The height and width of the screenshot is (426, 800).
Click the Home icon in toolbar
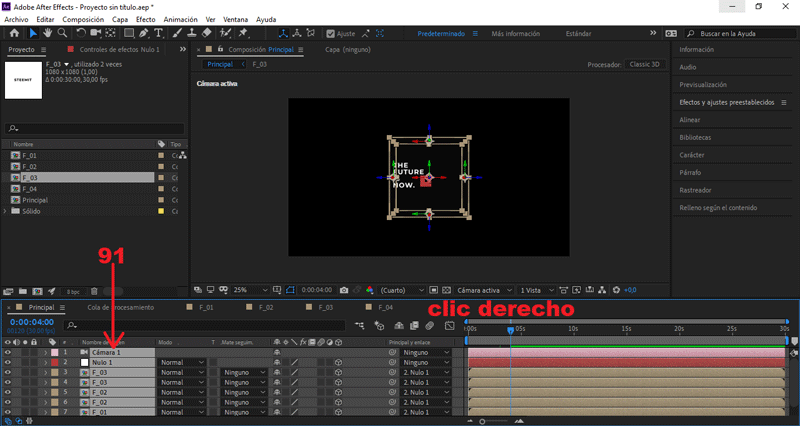[x=14, y=33]
